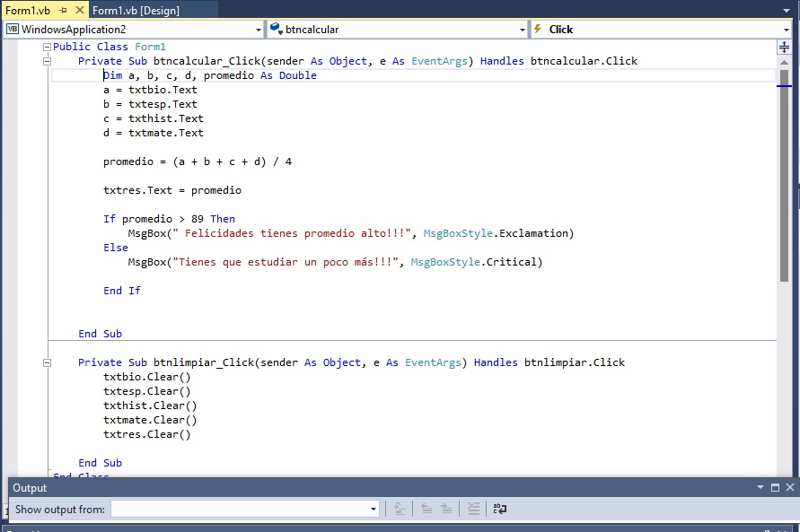The height and width of the screenshot is (532, 800).
Task: Open the WindowsApplication2 project dropdown
Action: coord(259,29)
